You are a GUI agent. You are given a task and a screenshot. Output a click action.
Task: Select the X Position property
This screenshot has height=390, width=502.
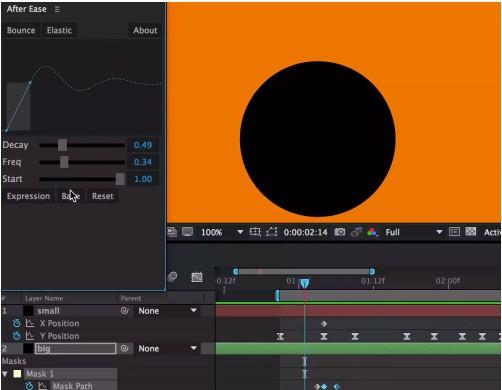click(59, 323)
